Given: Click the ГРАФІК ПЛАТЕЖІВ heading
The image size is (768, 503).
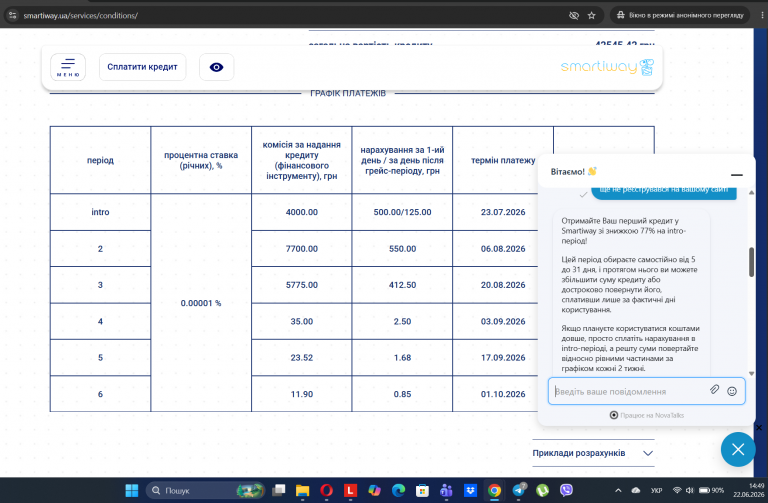Looking at the screenshot, I should point(348,93).
